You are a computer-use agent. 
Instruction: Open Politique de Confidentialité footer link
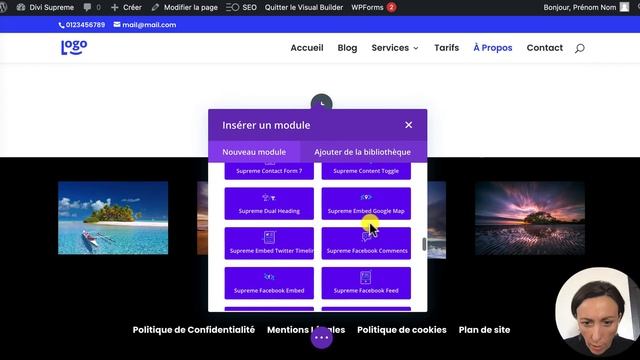tap(193, 330)
